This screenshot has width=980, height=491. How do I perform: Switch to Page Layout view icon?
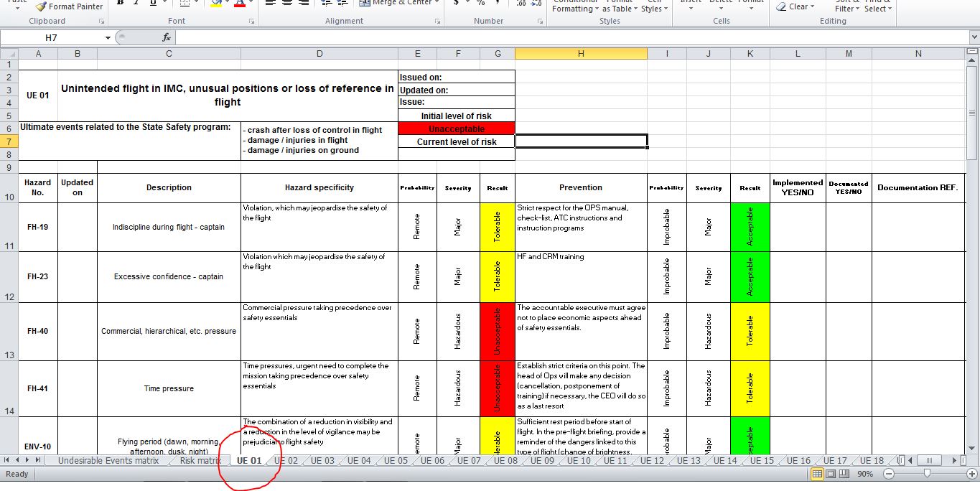click(831, 474)
